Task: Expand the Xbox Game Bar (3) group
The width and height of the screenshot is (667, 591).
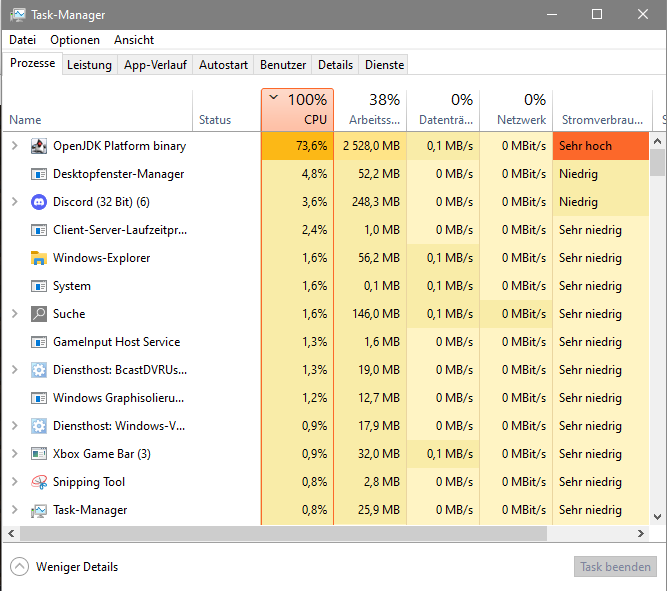Action: coord(14,454)
